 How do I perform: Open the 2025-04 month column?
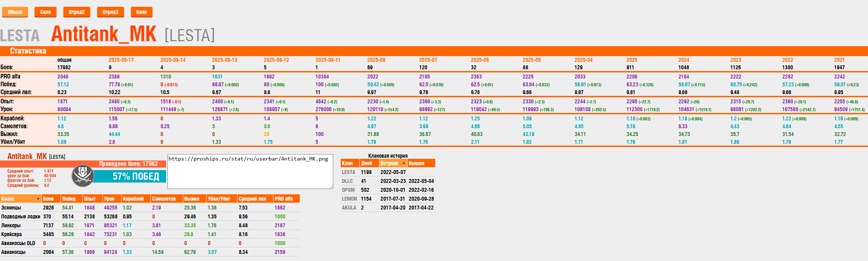[x=584, y=60]
